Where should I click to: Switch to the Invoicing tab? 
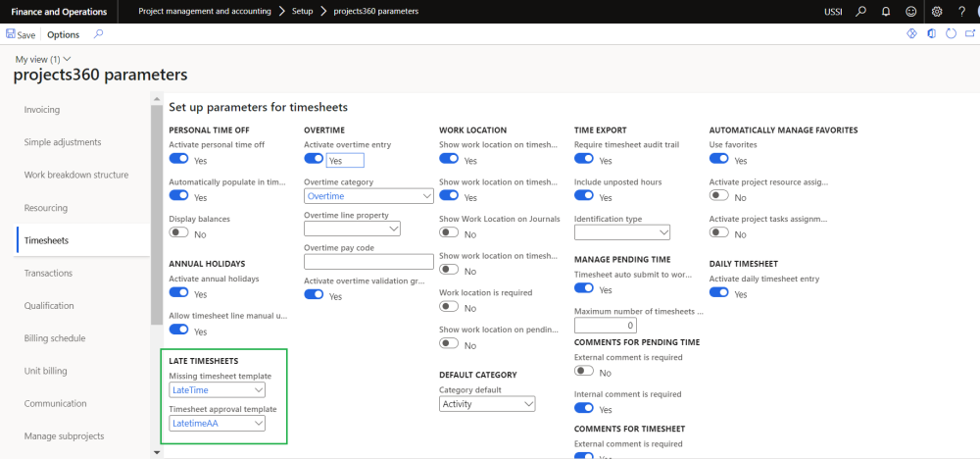42,110
